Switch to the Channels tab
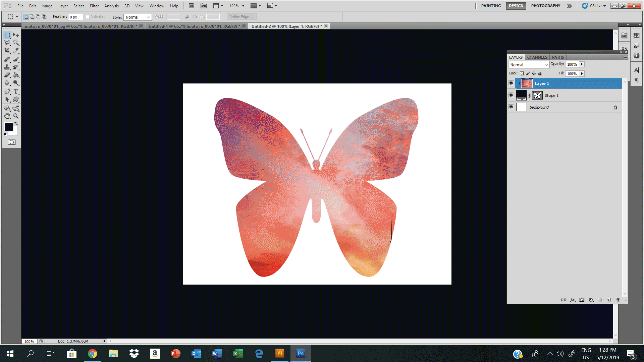 (537, 57)
